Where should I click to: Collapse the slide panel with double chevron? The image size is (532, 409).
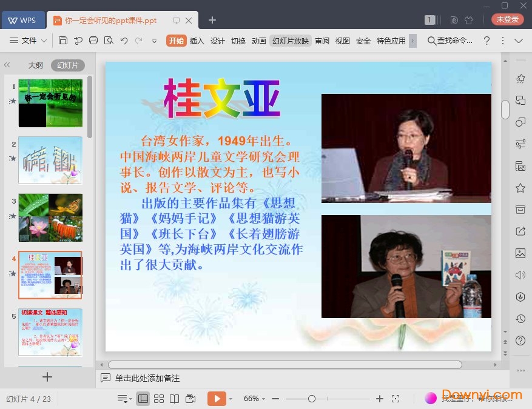point(7,65)
